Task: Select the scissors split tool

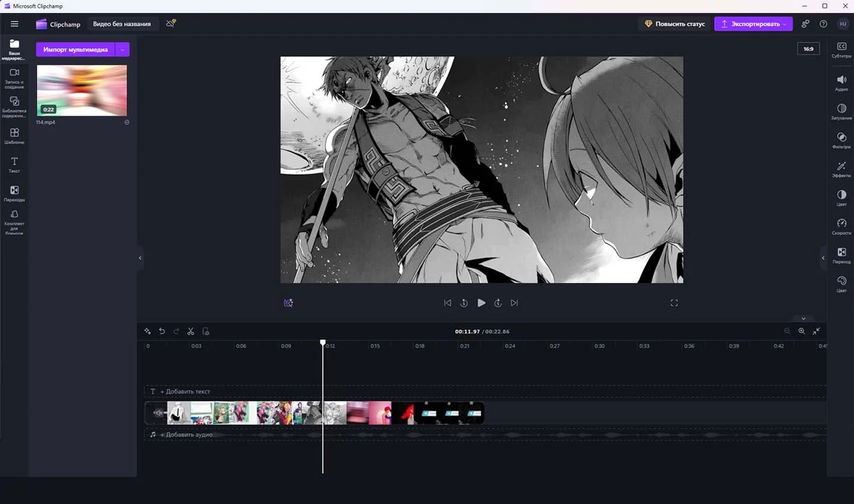Action: [191, 331]
